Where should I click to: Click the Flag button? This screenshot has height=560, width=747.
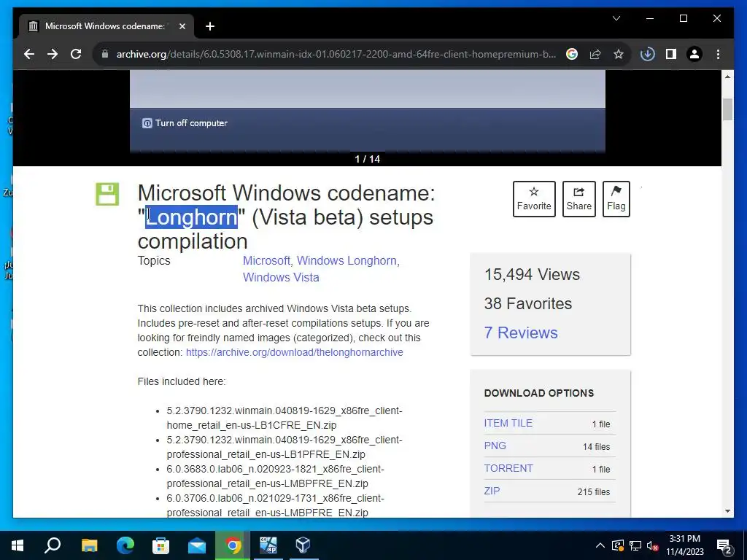(616, 199)
